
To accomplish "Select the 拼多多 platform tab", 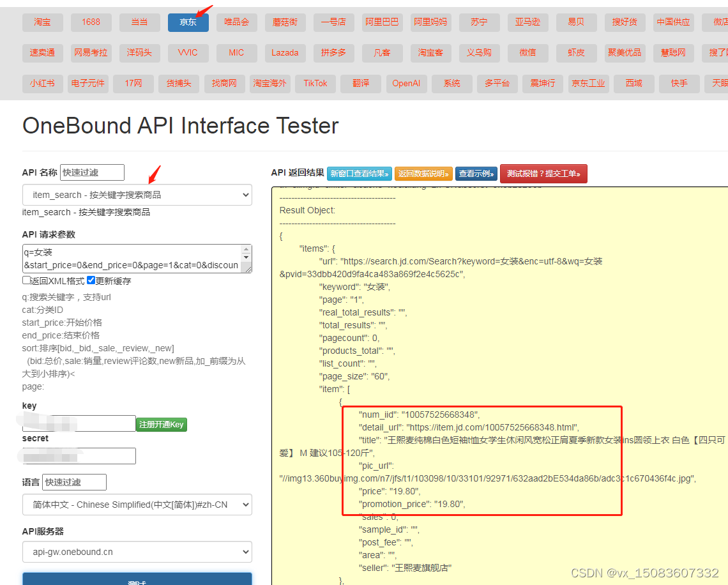I will coord(334,53).
